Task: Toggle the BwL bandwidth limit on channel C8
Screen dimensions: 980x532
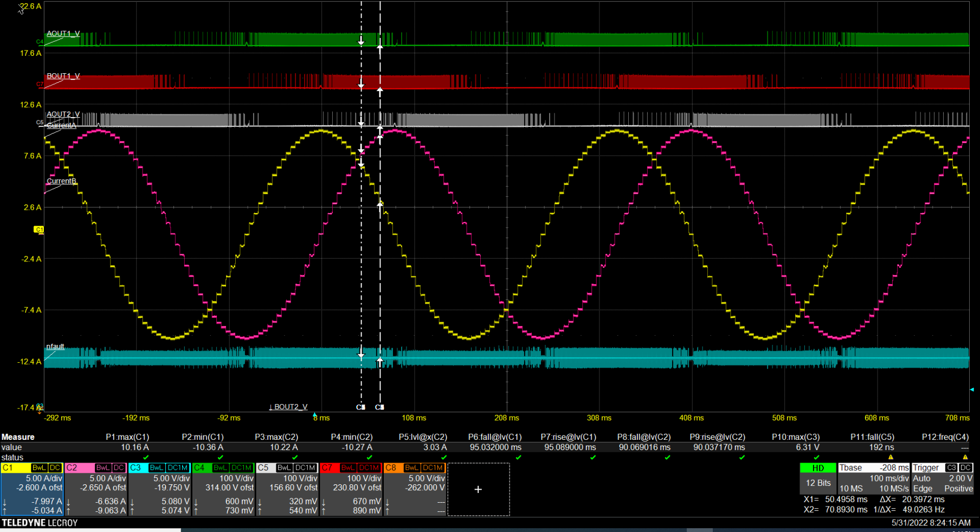Action: 411,467
